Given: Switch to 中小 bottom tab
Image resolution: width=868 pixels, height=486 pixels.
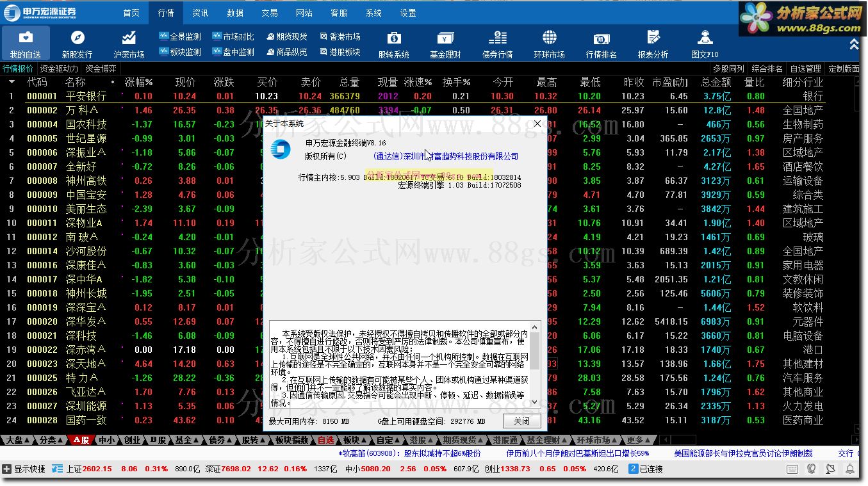Looking at the screenshot, I should tap(107, 440).
